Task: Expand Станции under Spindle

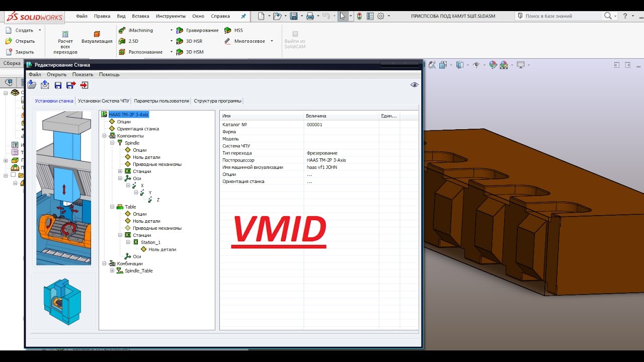Action: click(x=120, y=171)
